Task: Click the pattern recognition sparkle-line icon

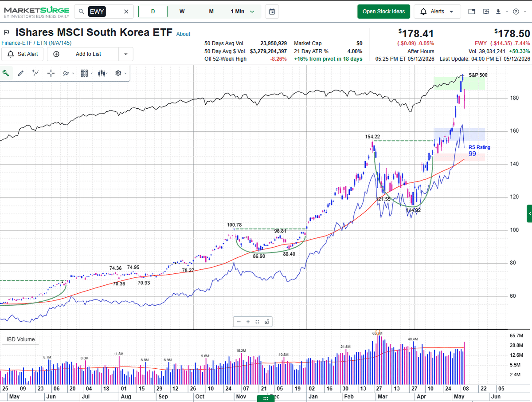Action: click(66, 73)
